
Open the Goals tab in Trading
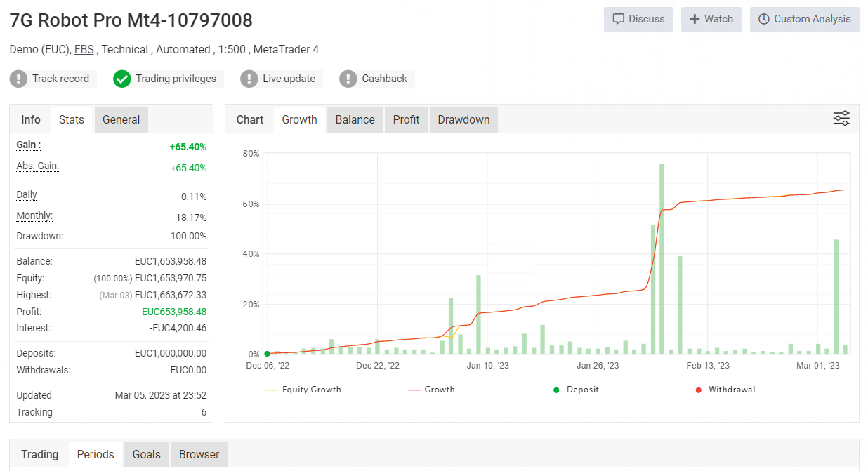point(146,455)
